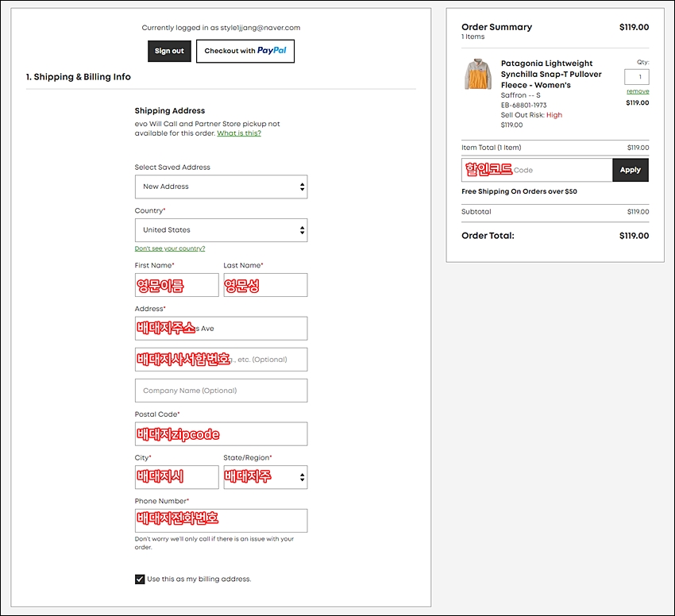The height and width of the screenshot is (616, 675).
Task: Click the logged-in email style1jjang@naver.com line
Action: point(221,28)
